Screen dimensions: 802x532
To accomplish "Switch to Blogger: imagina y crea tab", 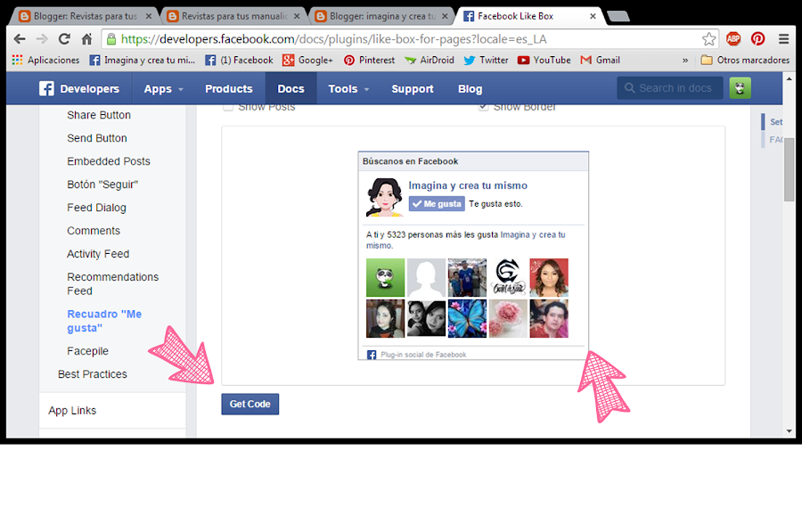I will 381,16.
